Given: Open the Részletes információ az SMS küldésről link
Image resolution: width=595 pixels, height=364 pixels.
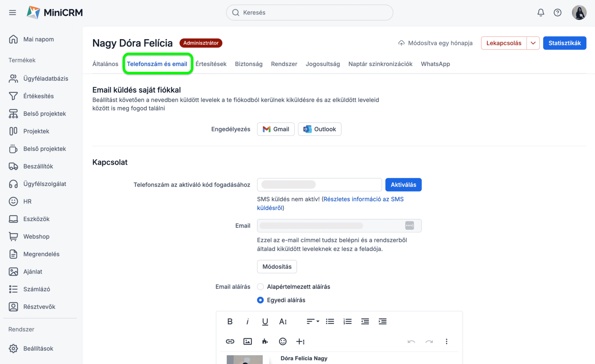Looking at the screenshot, I should pyautogui.click(x=363, y=199).
